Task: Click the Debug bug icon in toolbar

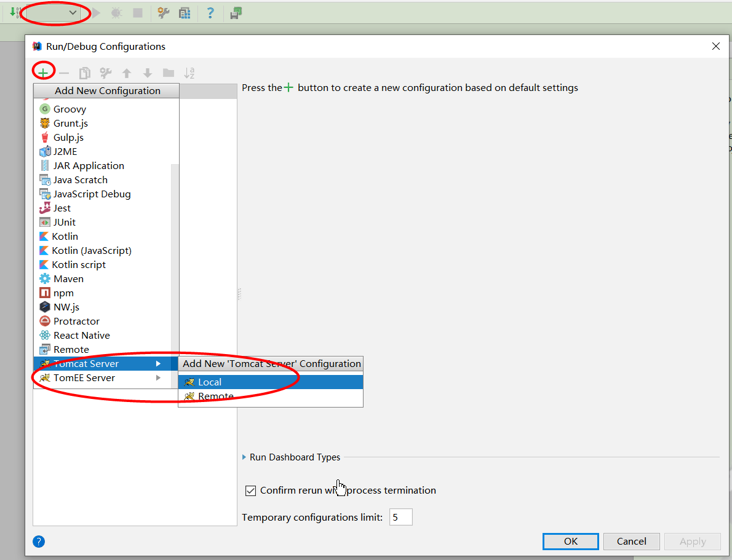Action: tap(117, 13)
